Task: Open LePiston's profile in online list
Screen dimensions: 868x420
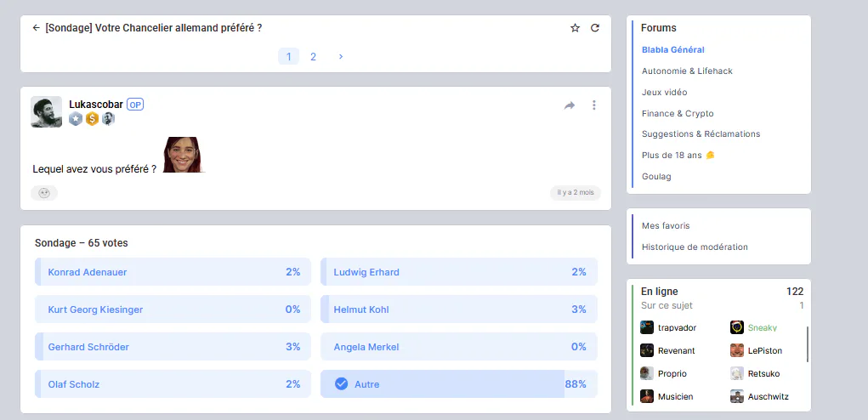Action: [765, 351]
